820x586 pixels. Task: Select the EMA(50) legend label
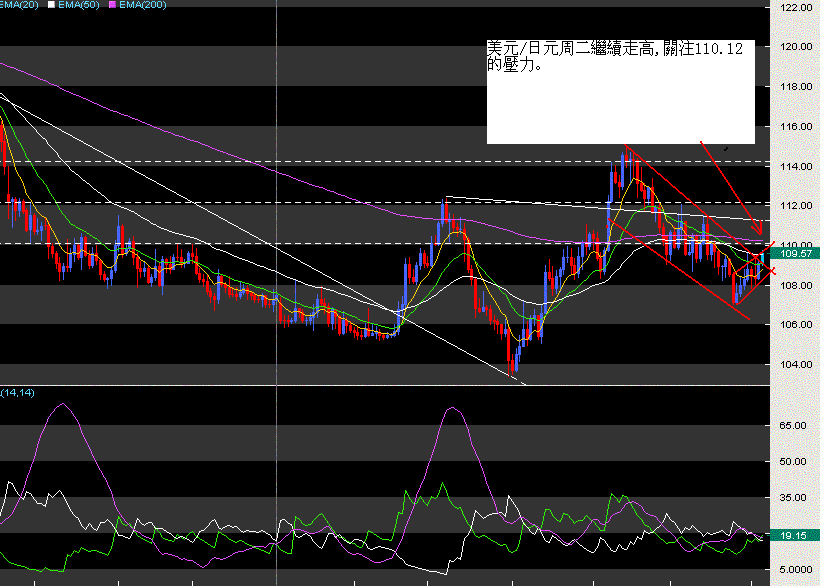[x=78, y=5]
